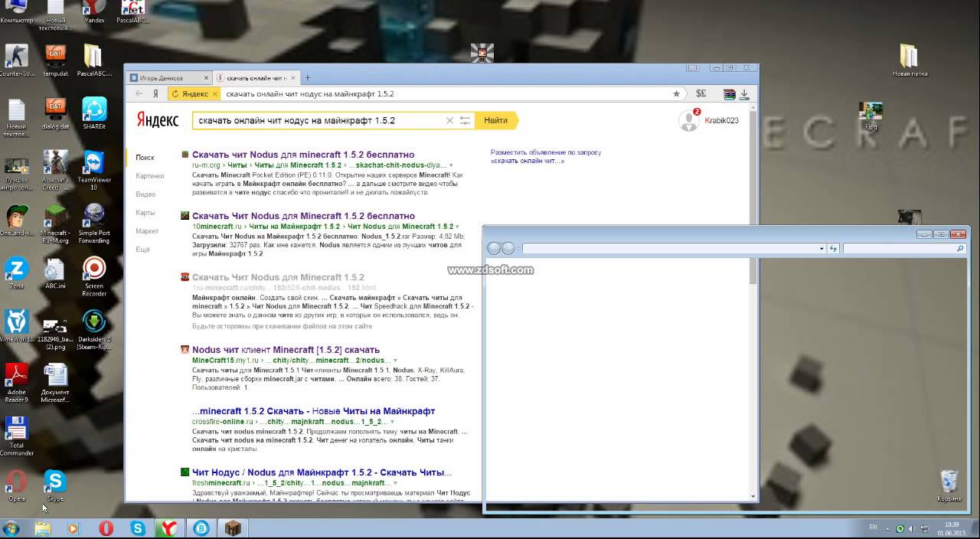Open the Skype taskbar icon
The height and width of the screenshot is (539, 980).
click(138, 528)
